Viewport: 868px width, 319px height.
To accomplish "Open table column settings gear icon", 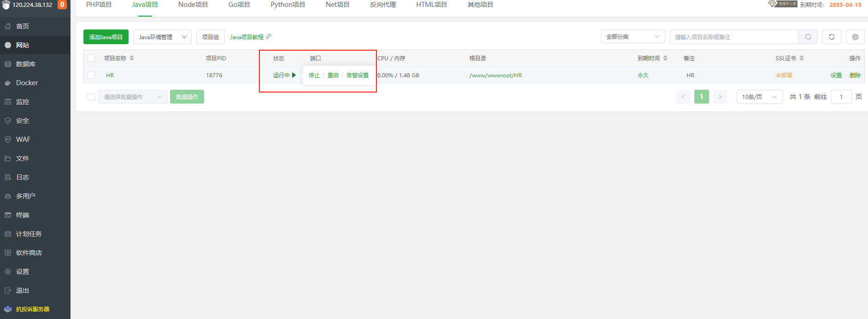I will click(x=855, y=37).
